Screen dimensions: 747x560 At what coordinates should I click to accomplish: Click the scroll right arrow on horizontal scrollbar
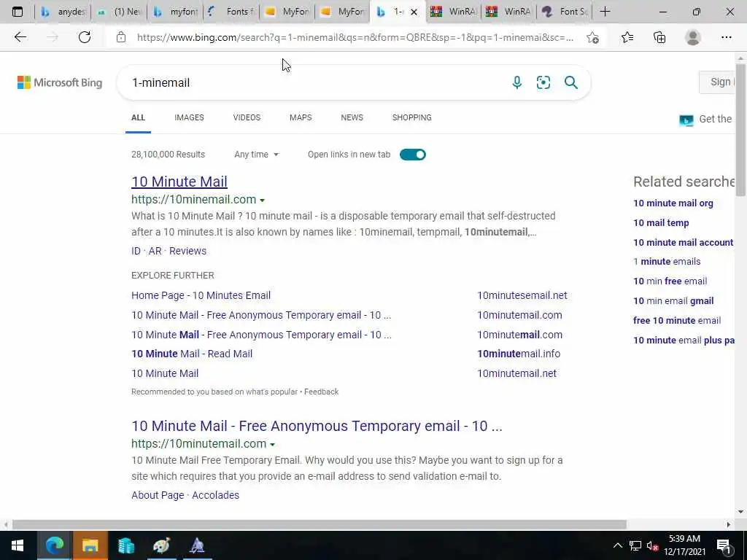pos(729,524)
